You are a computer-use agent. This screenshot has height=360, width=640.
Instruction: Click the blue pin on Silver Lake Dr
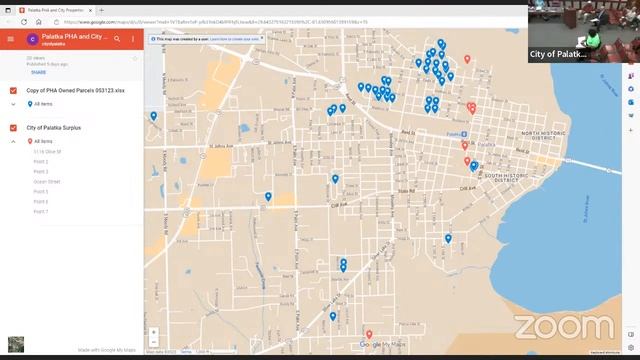click(x=333, y=316)
